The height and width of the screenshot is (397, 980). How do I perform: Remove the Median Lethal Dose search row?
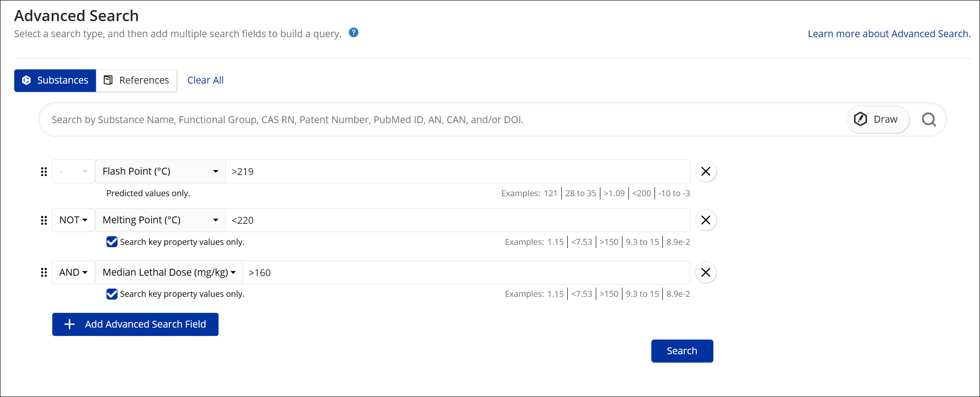[706, 272]
